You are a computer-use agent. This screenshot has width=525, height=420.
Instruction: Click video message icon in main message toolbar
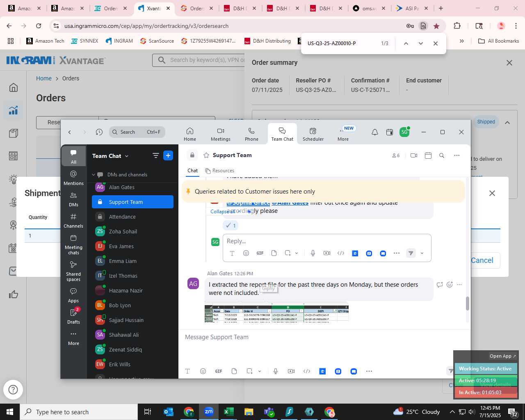(x=291, y=371)
